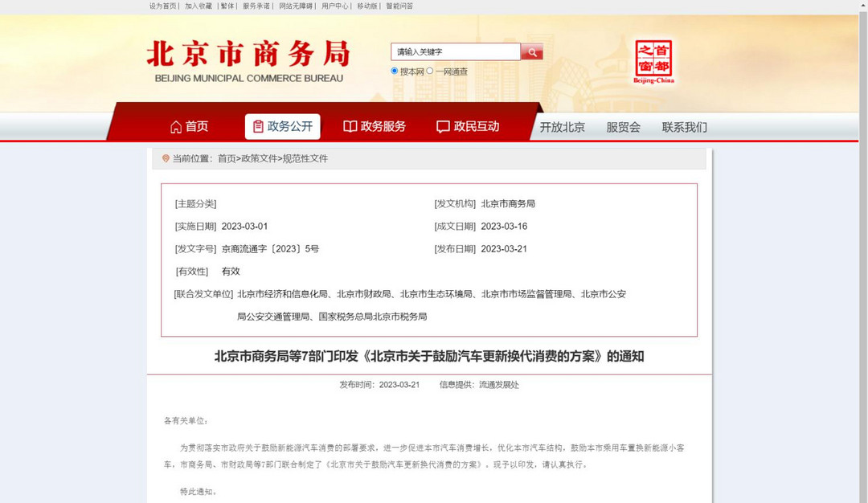Go to 用户中心 in the top bar
This screenshot has width=868, height=503.
pyautogui.click(x=335, y=6)
